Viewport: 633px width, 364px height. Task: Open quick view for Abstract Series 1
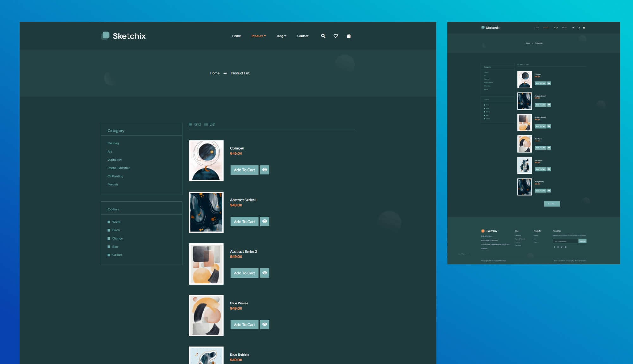pyautogui.click(x=265, y=221)
